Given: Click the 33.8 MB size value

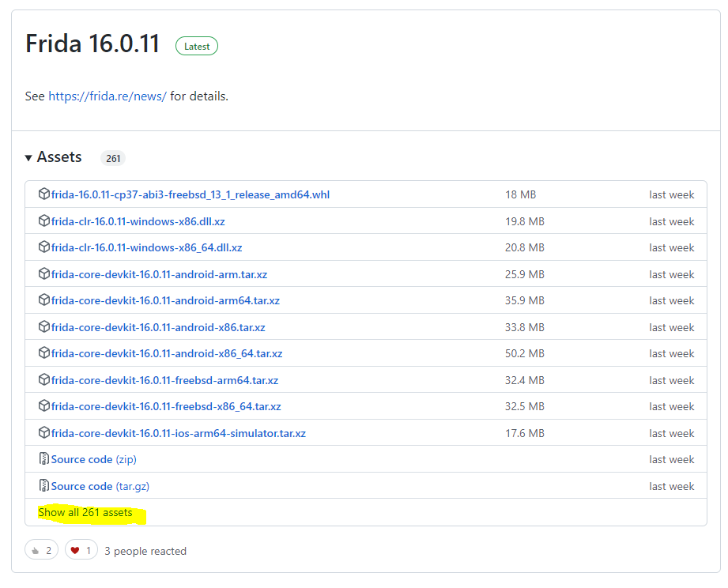Looking at the screenshot, I should click(525, 327).
